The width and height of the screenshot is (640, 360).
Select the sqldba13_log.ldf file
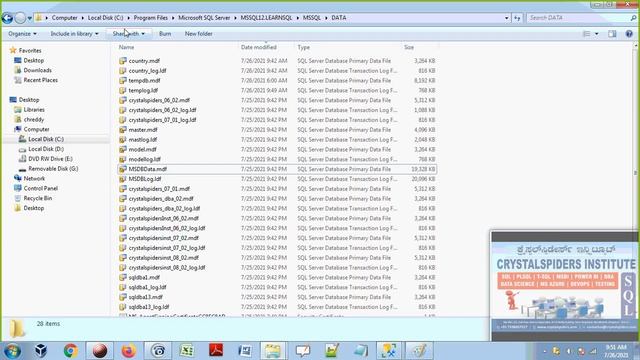coord(149,307)
